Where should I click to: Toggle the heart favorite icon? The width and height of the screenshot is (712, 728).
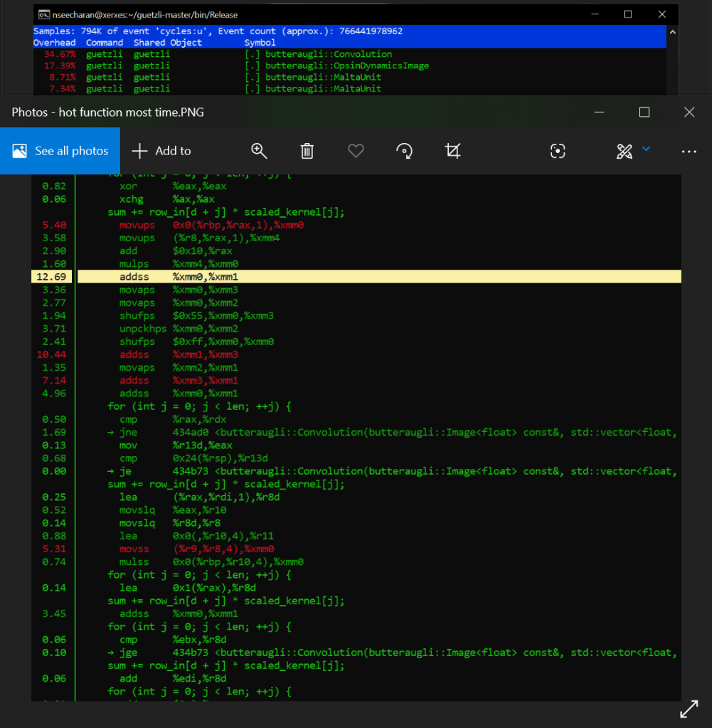[x=356, y=151]
